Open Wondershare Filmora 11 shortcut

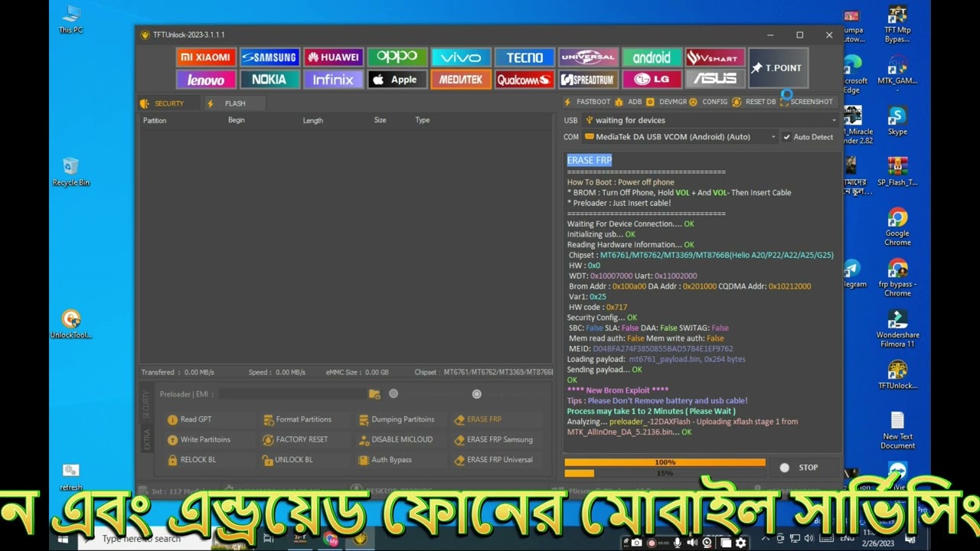[x=897, y=329]
